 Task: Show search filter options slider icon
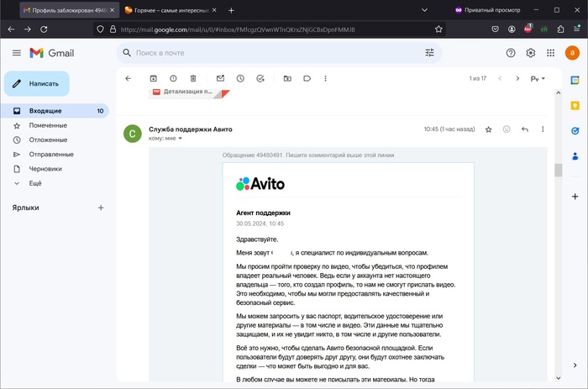point(430,53)
